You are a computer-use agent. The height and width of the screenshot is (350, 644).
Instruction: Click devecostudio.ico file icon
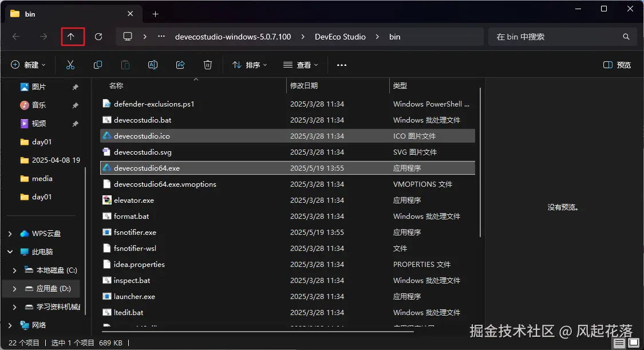coord(107,136)
